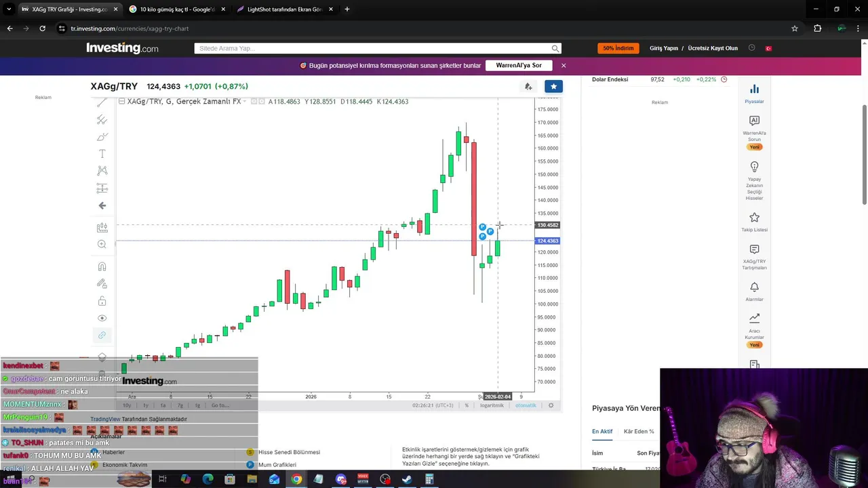Click Giriş Yapın link
Viewport: 868px width, 488px height.
(x=664, y=48)
